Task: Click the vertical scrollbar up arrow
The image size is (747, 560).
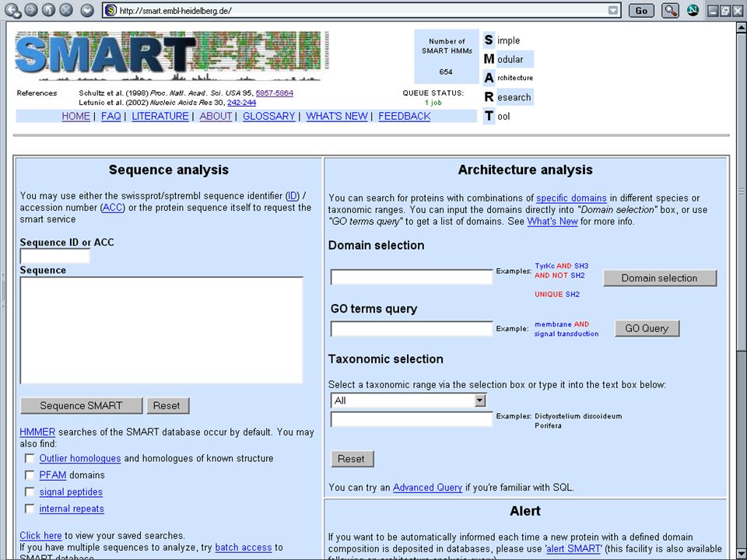Action: coord(742,28)
